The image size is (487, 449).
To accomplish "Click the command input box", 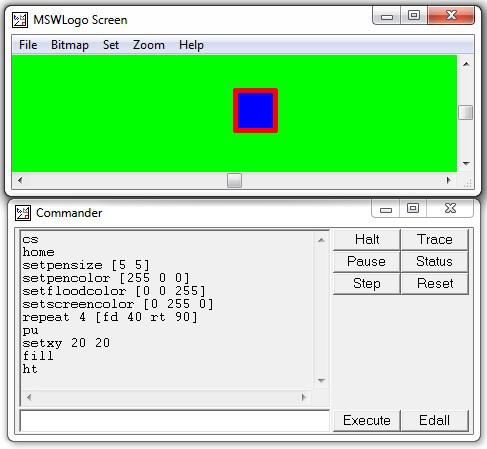I will tap(175, 421).
